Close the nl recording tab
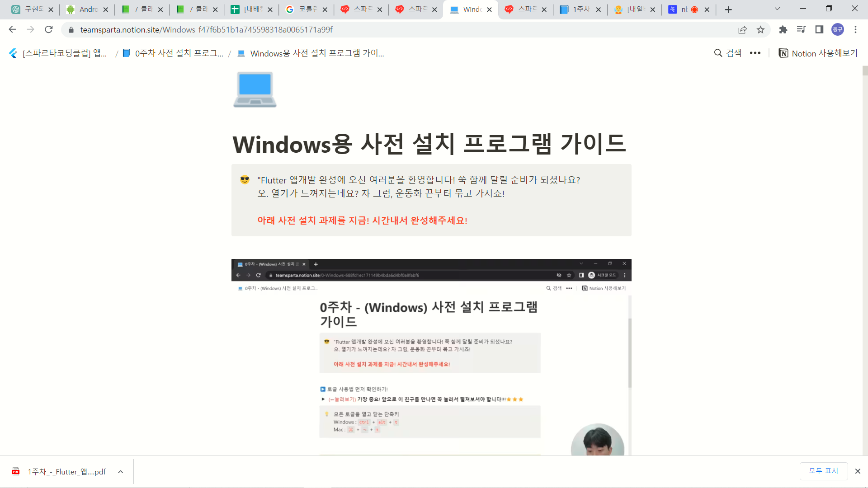The image size is (868, 488). tap(707, 9)
